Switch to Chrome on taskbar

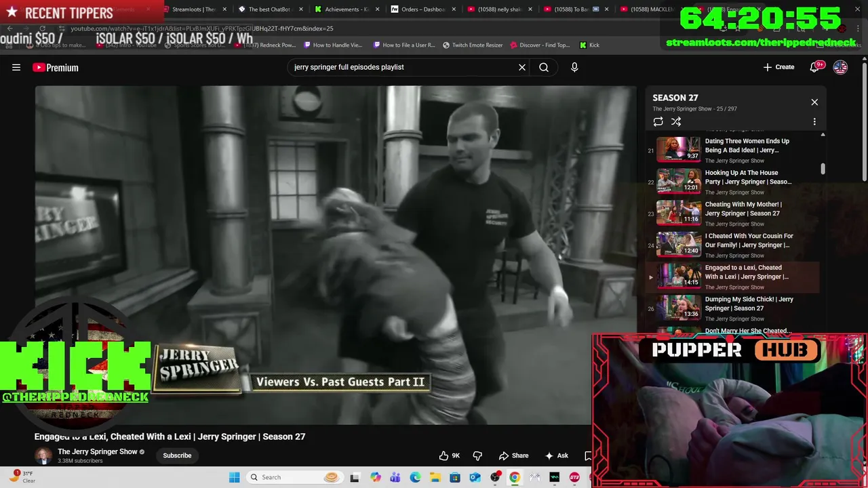click(x=515, y=477)
